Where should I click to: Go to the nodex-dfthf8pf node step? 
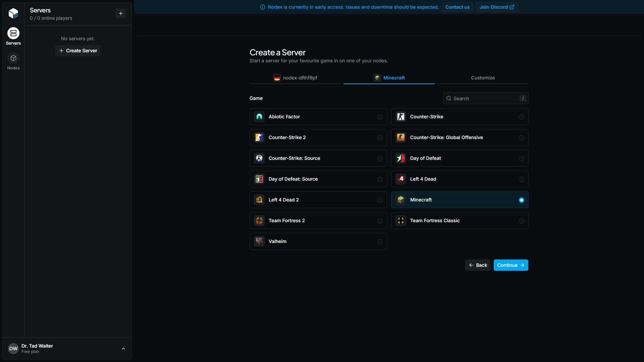pos(295,78)
